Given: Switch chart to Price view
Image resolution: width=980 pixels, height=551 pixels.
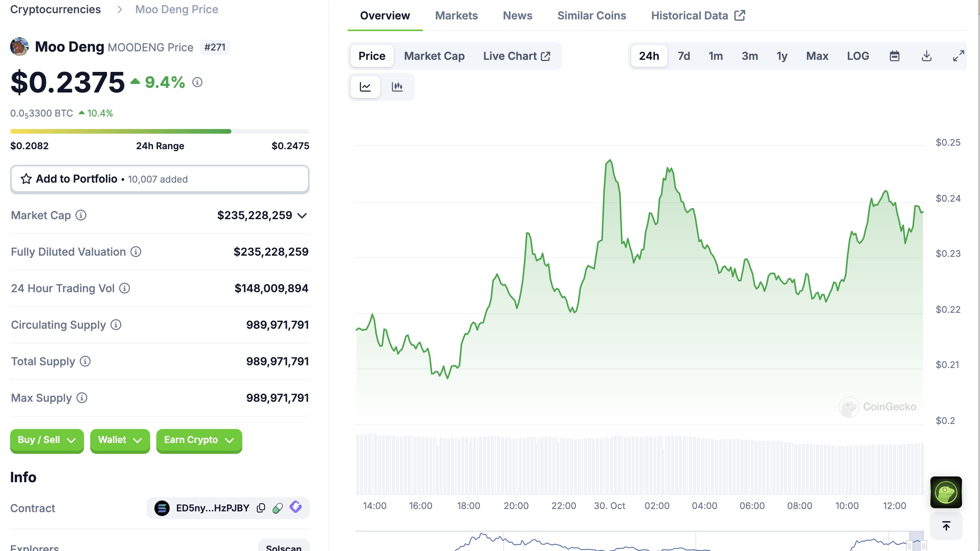Looking at the screenshot, I should 372,56.
